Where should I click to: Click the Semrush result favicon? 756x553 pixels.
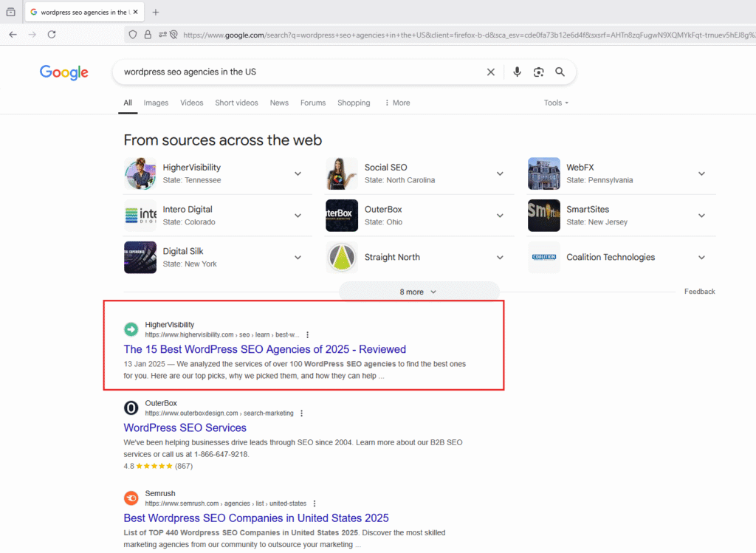tap(131, 498)
